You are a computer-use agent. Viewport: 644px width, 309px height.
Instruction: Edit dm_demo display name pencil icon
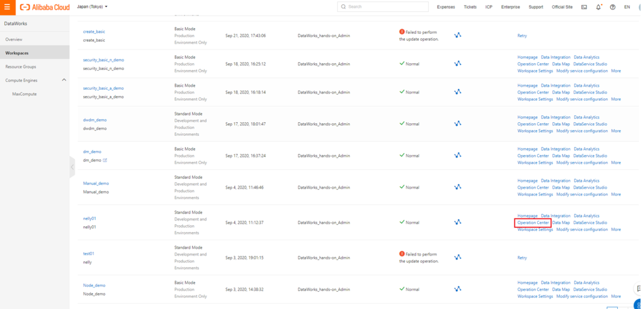105,160
